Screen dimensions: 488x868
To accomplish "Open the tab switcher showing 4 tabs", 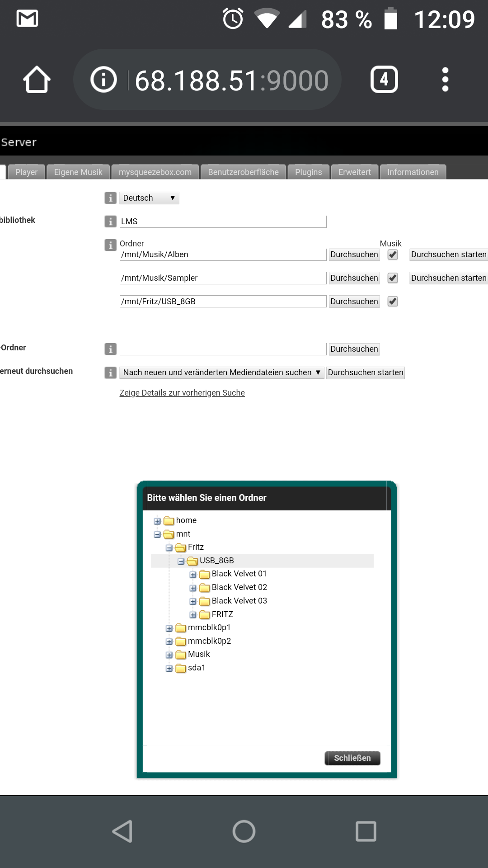I will point(384,80).
